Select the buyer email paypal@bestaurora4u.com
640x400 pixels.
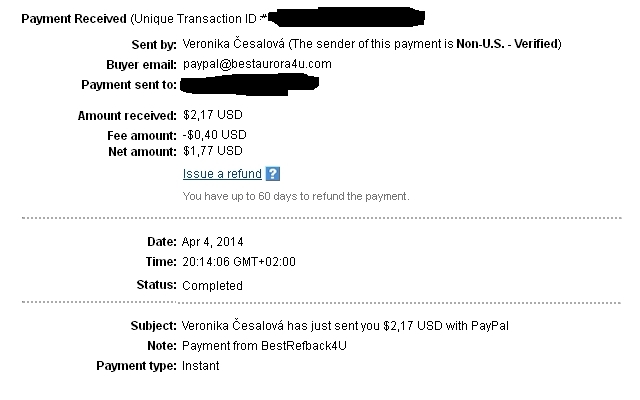257,64
